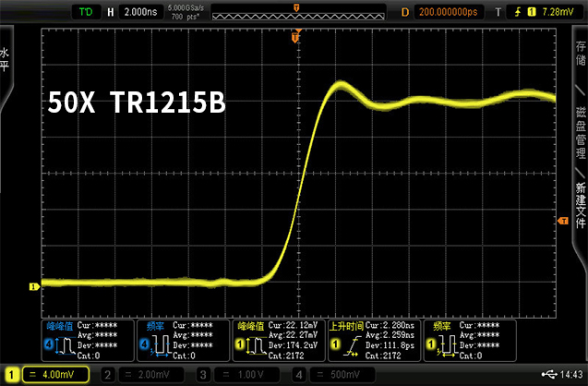
Task: Select channel 2 scale 2.00mV field
Action: [151, 375]
